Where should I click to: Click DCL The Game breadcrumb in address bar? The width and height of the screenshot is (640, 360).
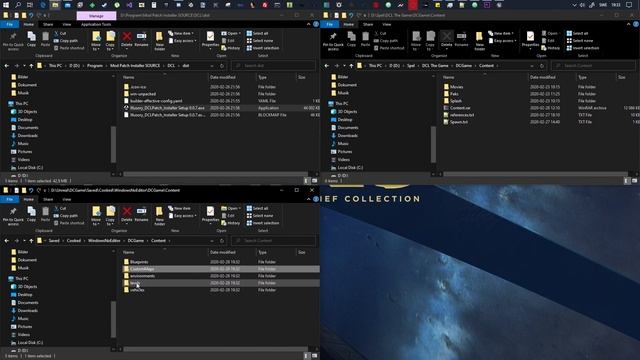click(x=435, y=66)
